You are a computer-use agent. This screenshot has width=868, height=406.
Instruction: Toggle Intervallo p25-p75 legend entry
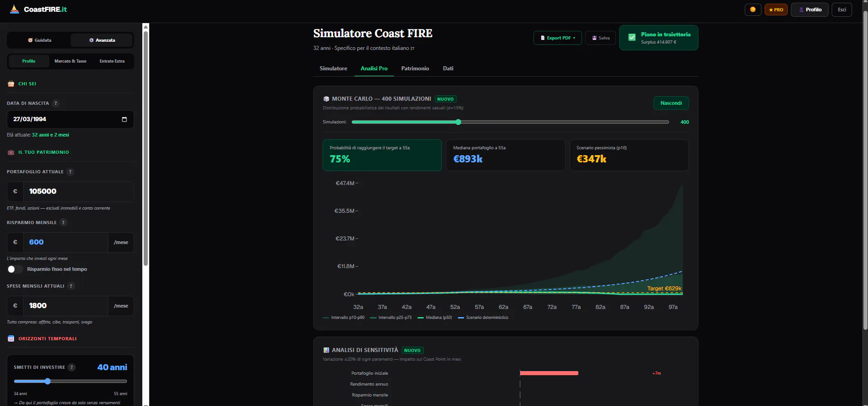(391, 318)
